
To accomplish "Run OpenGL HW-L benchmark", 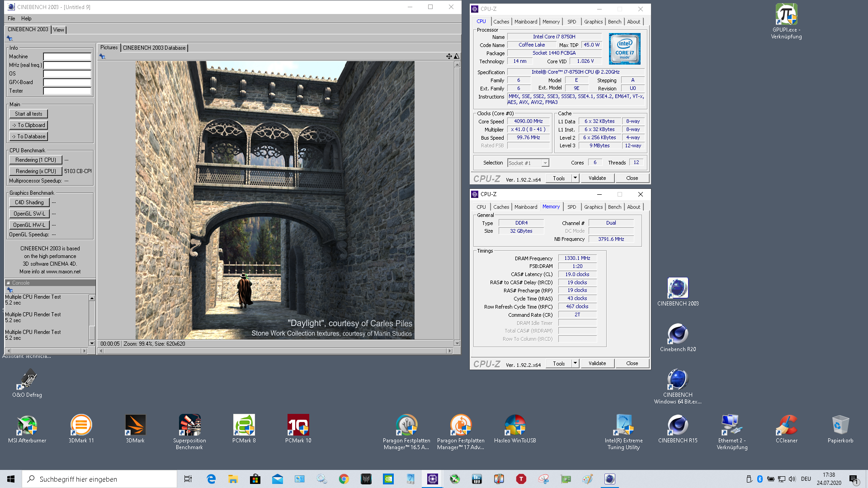I will (x=29, y=225).
